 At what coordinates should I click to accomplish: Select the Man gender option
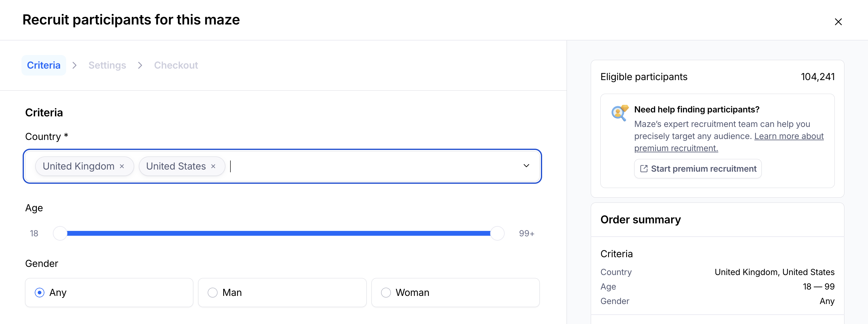pyautogui.click(x=213, y=292)
